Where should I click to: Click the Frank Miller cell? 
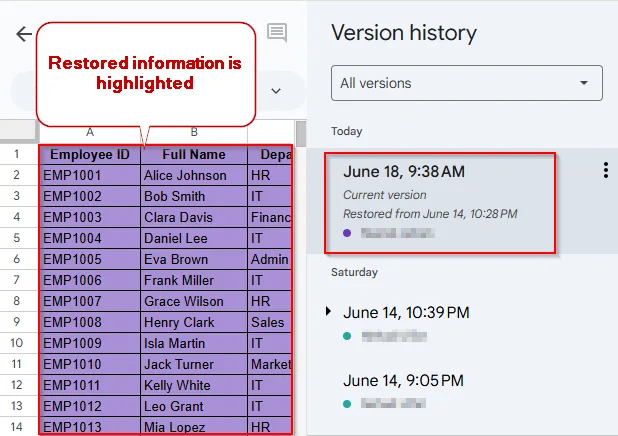(x=194, y=280)
